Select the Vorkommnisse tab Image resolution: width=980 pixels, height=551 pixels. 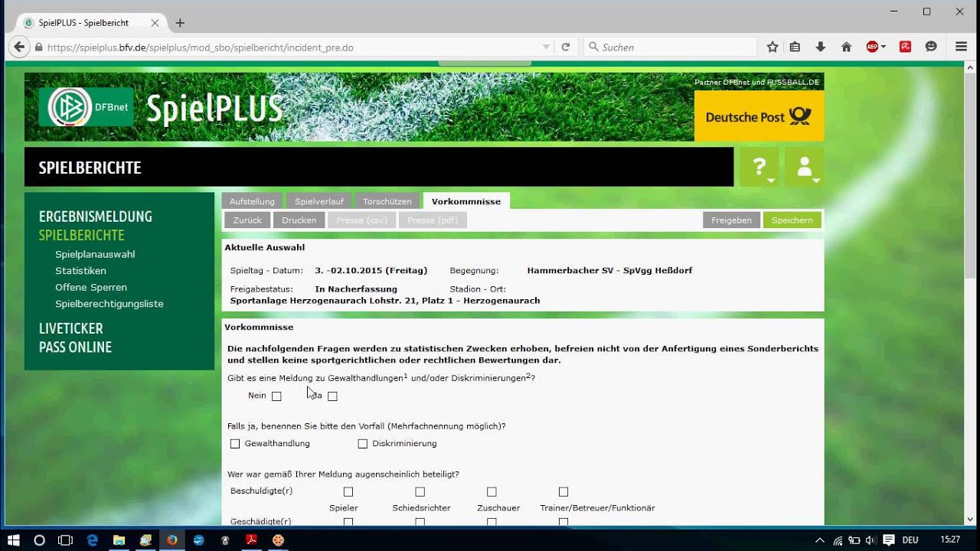(x=466, y=201)
